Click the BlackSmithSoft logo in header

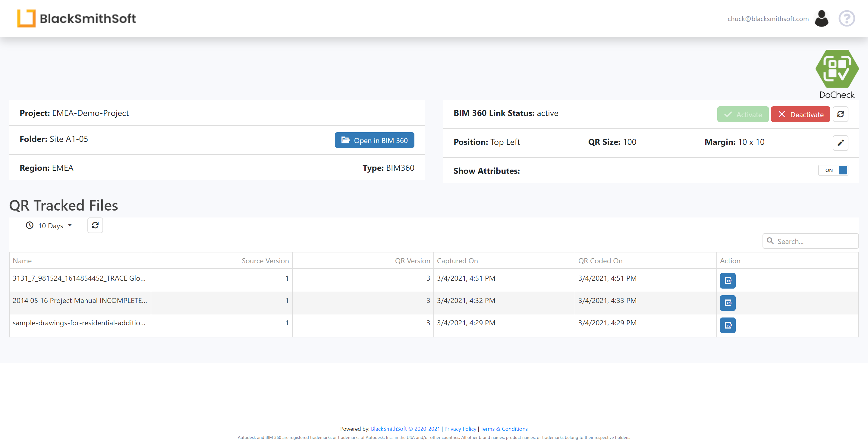77,18
